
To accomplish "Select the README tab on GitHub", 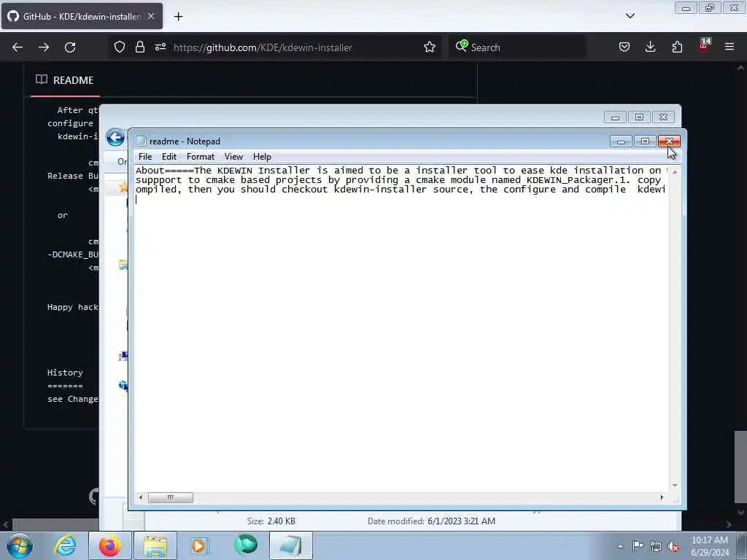I will [65, 80].
